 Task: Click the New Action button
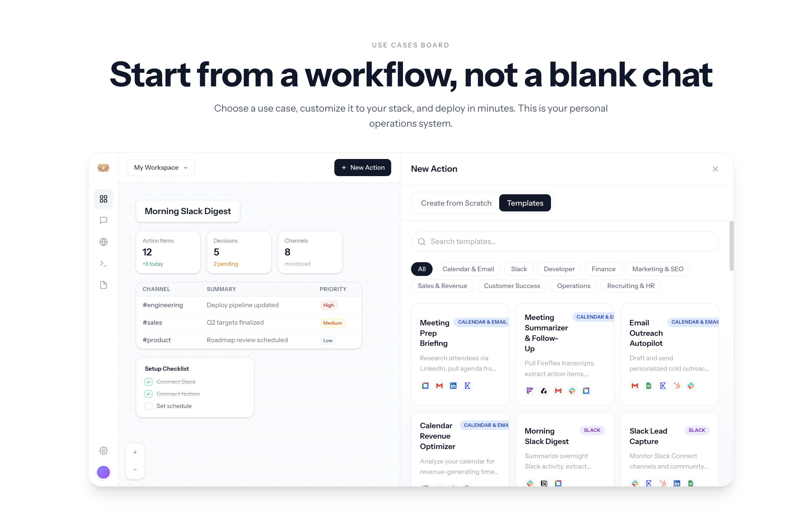[x=362, y=167]
